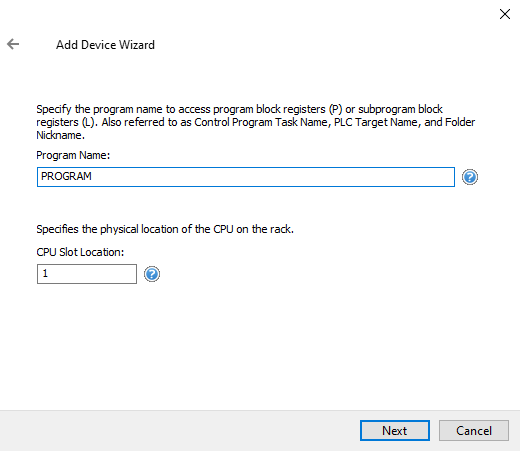Click the "Program Name:" label

(73, 155)
